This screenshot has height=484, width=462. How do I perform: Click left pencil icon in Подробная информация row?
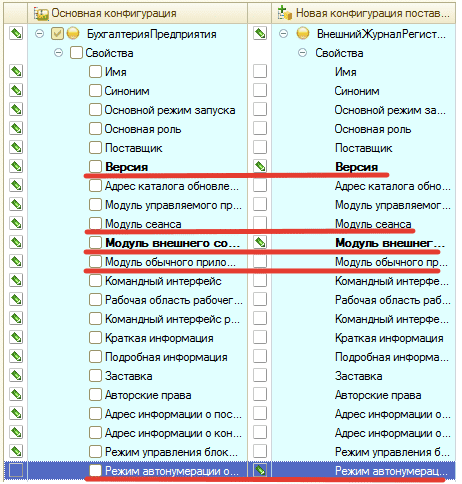coord(16,357)
